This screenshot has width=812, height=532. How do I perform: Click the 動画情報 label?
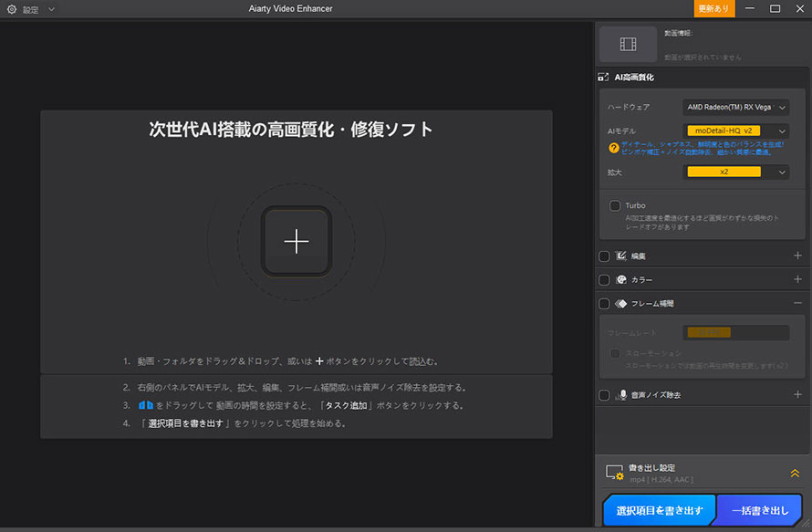coord(679,33)
